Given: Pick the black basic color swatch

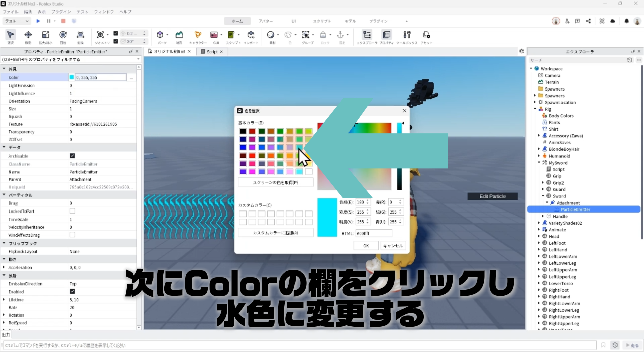Looking at the screenshot, I should [243, 131].
